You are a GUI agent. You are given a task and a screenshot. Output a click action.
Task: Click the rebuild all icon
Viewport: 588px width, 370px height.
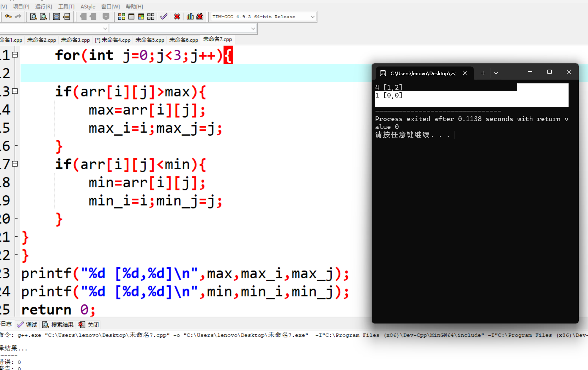(x=151, y=17)
